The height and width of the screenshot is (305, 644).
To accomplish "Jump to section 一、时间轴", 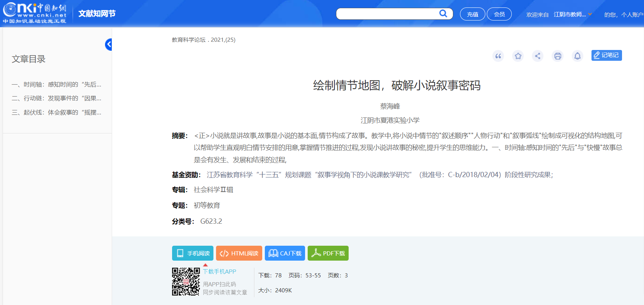I will (x=57, y=85).
